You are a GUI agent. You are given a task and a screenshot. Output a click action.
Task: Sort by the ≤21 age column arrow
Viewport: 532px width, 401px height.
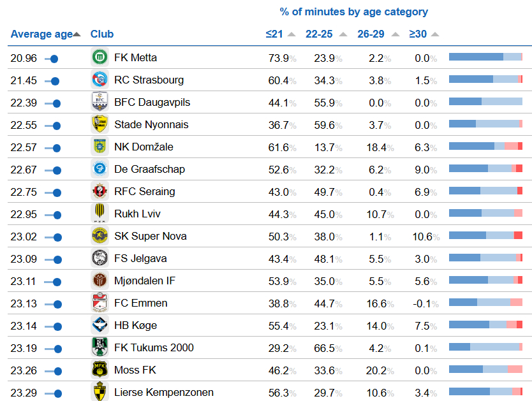pyautogui.click(x=292, y=34)
